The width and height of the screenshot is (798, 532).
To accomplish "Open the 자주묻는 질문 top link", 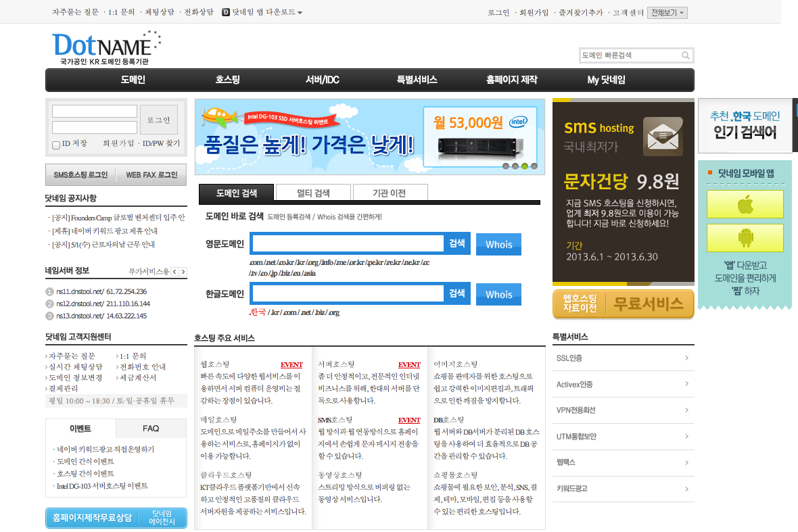I will pos(75,12).
